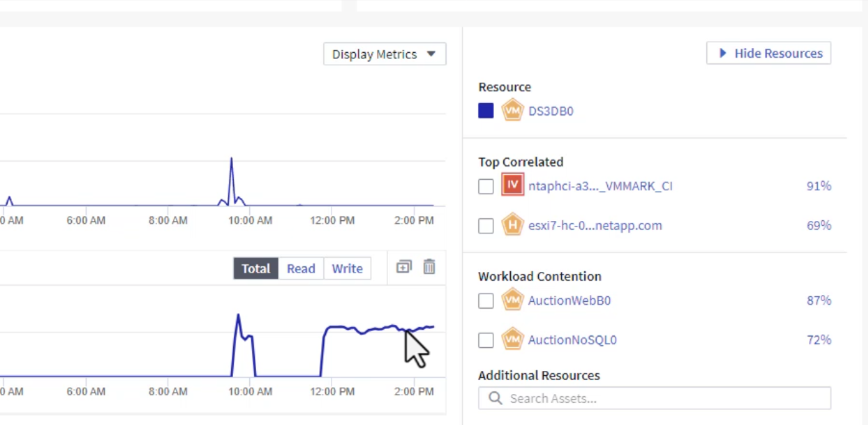The width and height of the screenshot is (868, 425).
Task: Tick the AuctionWebB0 checkbox
Action: point(486,301)
